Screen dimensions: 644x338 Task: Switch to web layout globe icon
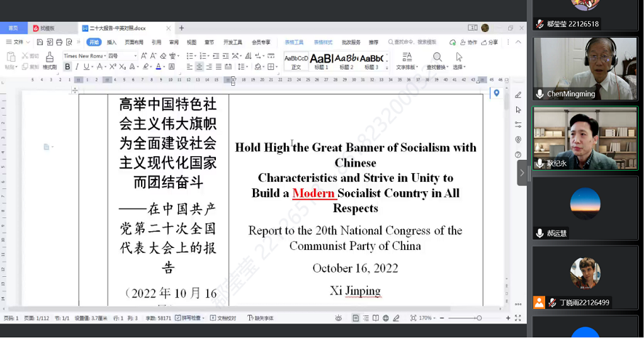coord(386,318)
